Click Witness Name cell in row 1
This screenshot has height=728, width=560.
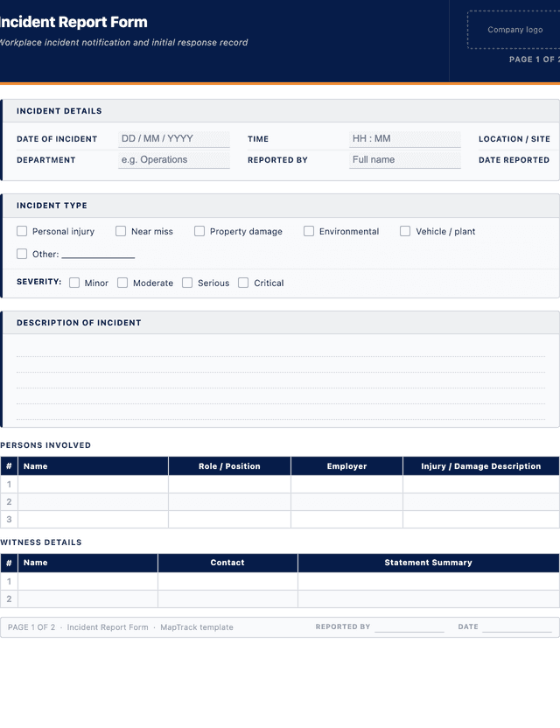click(87, 581)
